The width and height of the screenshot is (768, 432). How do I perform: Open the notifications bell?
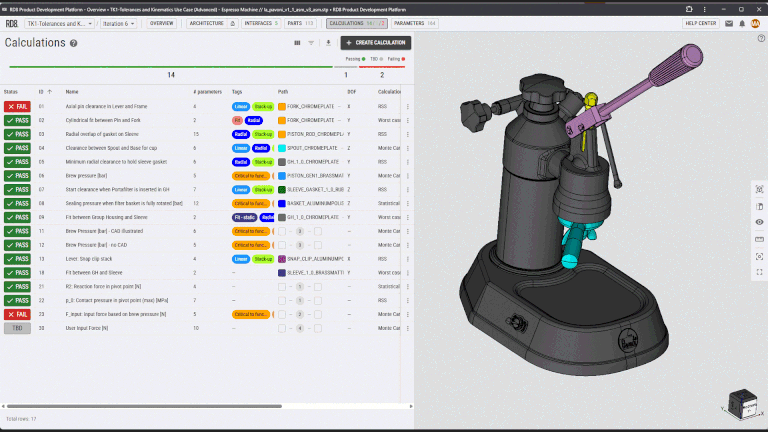(x=742, y=24)
